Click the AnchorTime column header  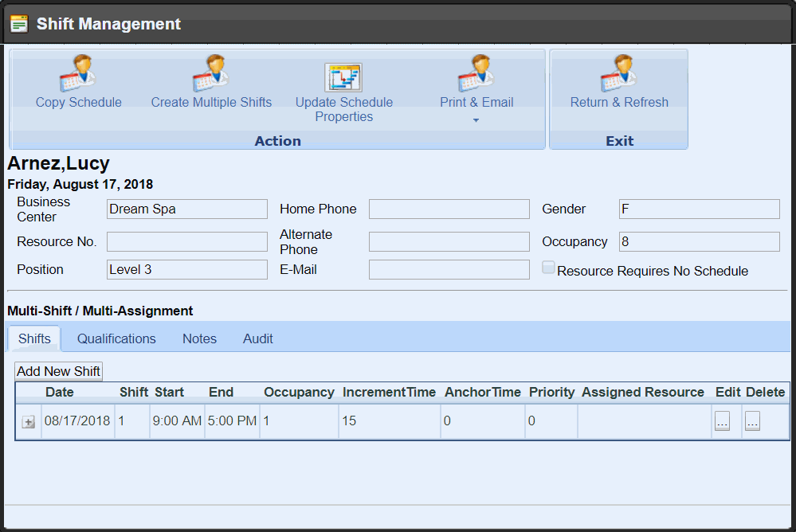coord(483,392)
